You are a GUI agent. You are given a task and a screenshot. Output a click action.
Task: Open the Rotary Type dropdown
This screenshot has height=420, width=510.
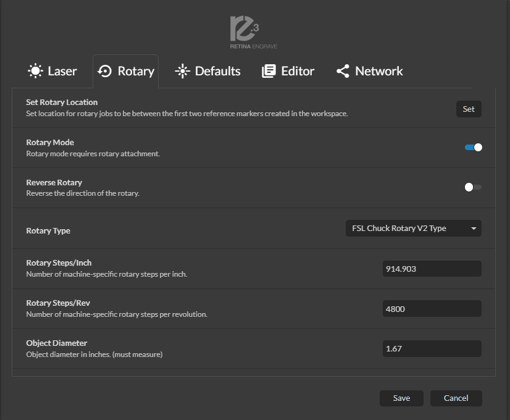(x=412, y=229)
